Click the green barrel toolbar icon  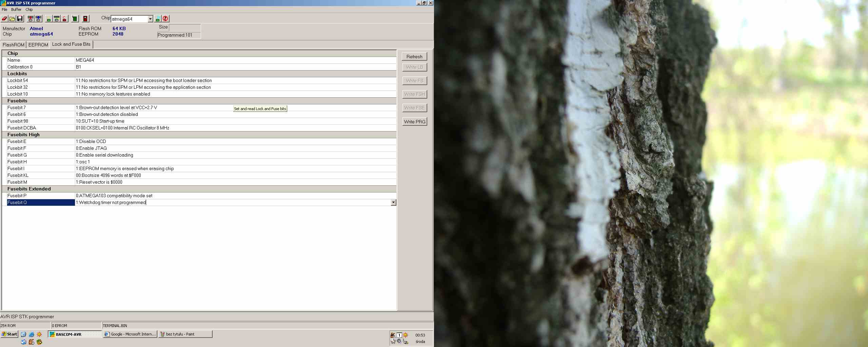coord(75,19)
